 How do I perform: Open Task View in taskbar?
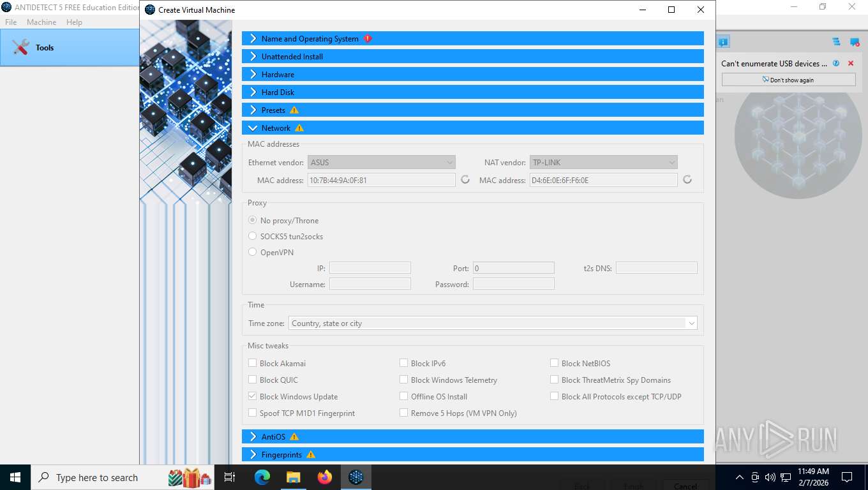tap(230, 477)
